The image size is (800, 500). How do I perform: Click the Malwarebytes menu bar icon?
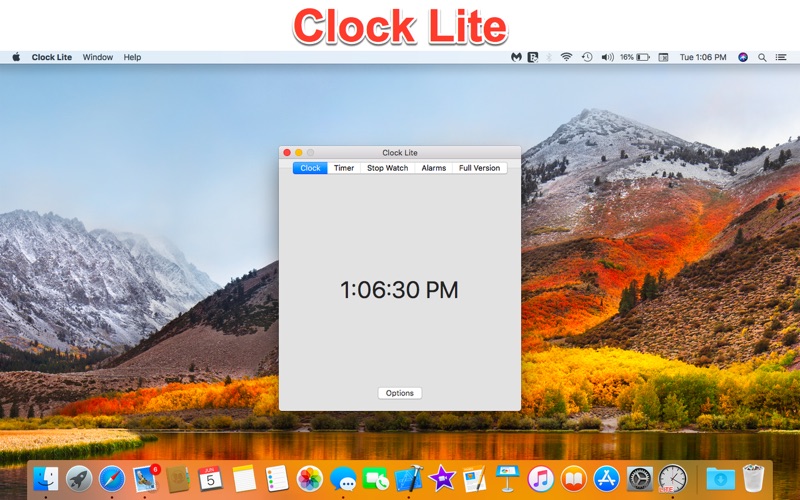pos(516,57)
